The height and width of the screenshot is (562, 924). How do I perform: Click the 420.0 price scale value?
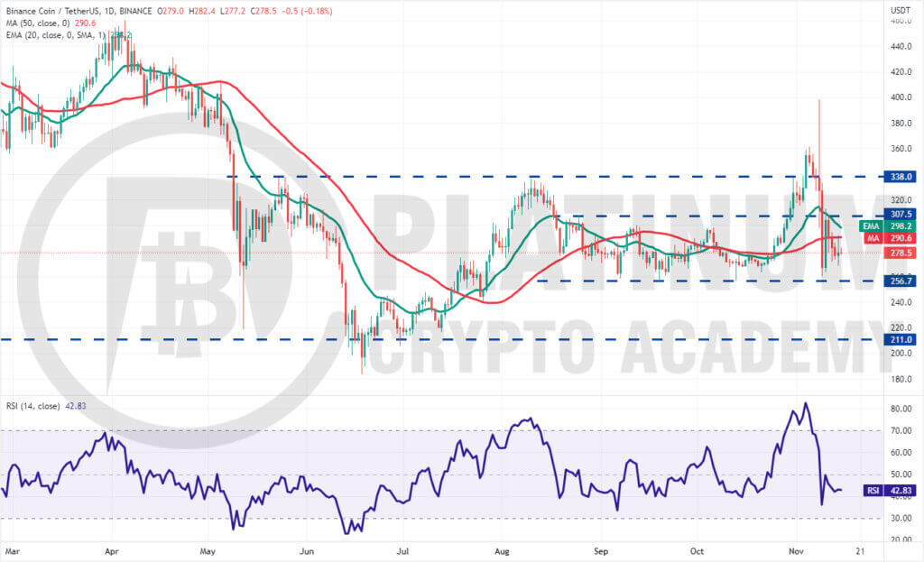(901, 72)
